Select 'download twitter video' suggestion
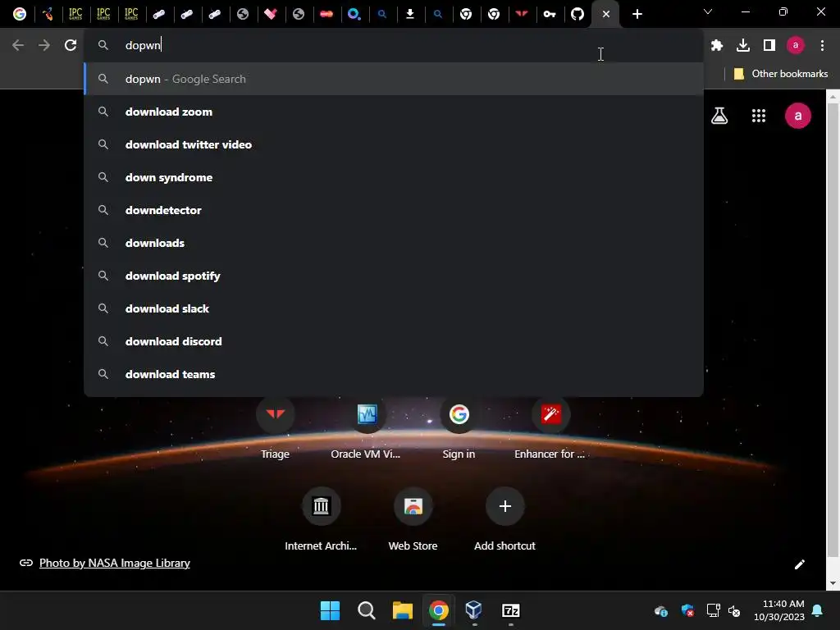Viewport: 840px width, 630px height. click(x=394, y=144)
